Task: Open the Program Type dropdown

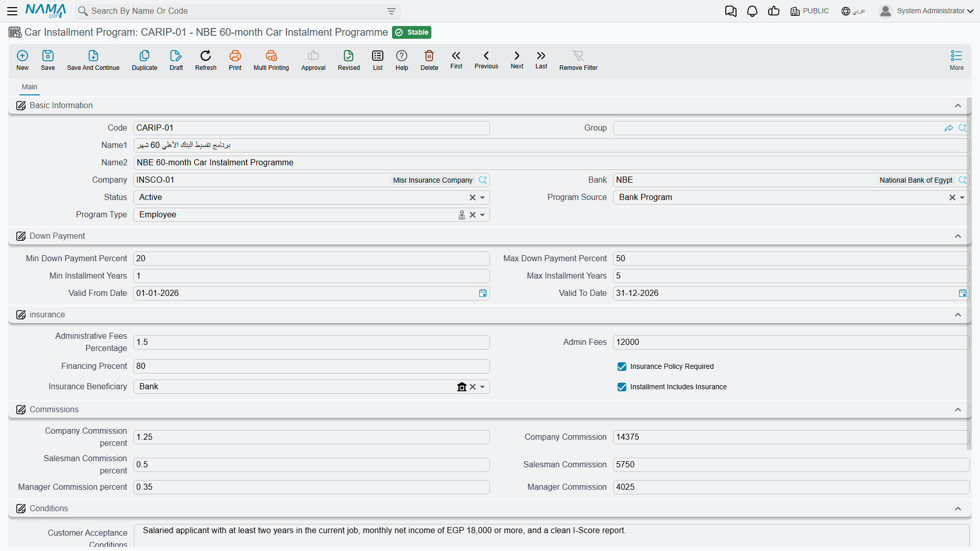Action: pos(482,215)
